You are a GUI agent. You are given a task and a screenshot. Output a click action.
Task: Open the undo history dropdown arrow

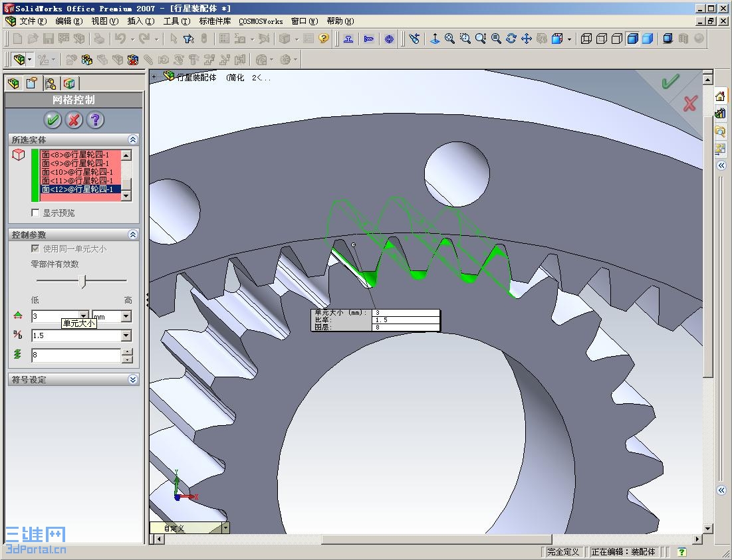tap(132, 39)
